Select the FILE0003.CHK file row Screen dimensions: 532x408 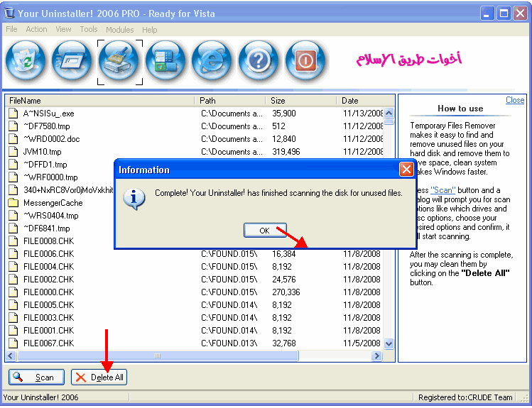point(195,317)
